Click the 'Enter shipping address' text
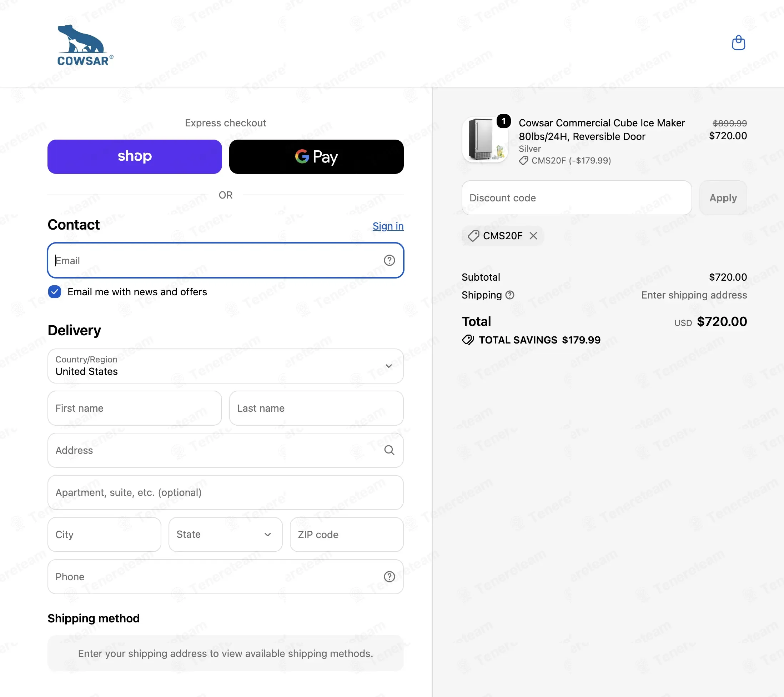784x697 pixels. click(694, 295)
